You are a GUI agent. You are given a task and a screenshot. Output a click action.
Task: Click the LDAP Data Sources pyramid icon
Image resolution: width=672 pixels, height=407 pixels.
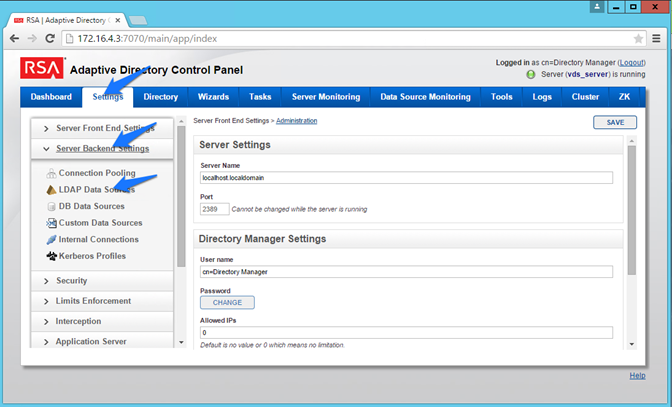tap(51, 190)
